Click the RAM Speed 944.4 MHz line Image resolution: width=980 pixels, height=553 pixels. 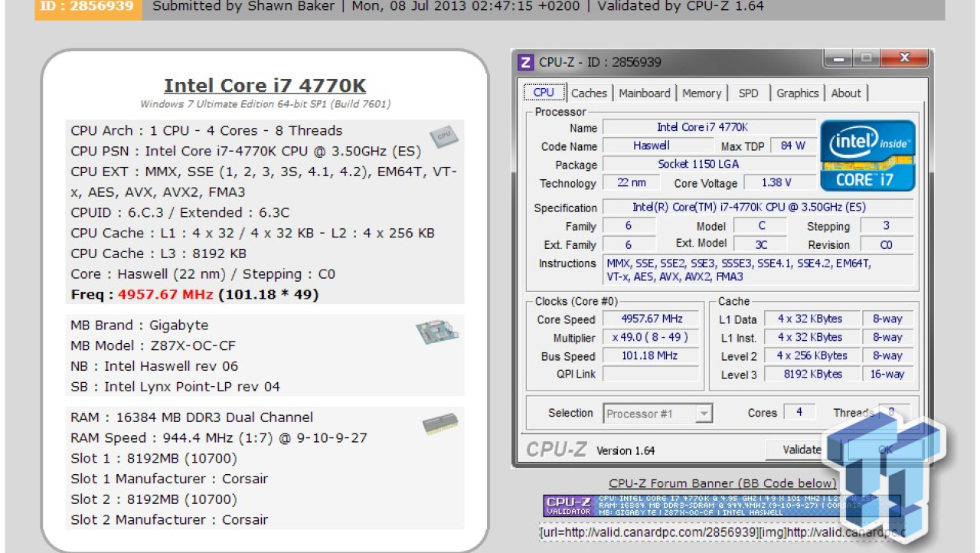click(x=219, y=438)
